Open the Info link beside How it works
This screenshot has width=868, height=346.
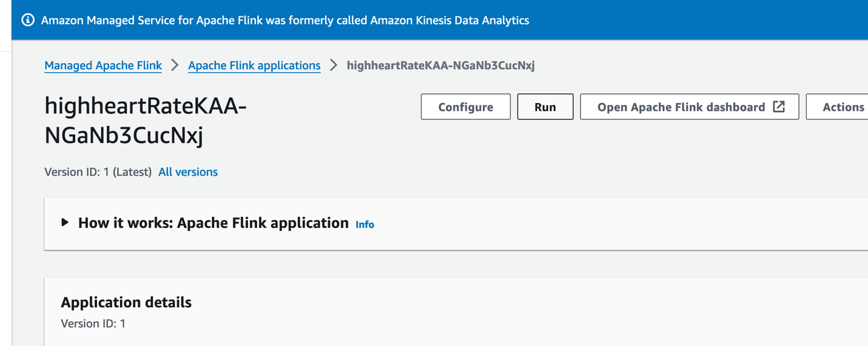(x=365, y=225)
